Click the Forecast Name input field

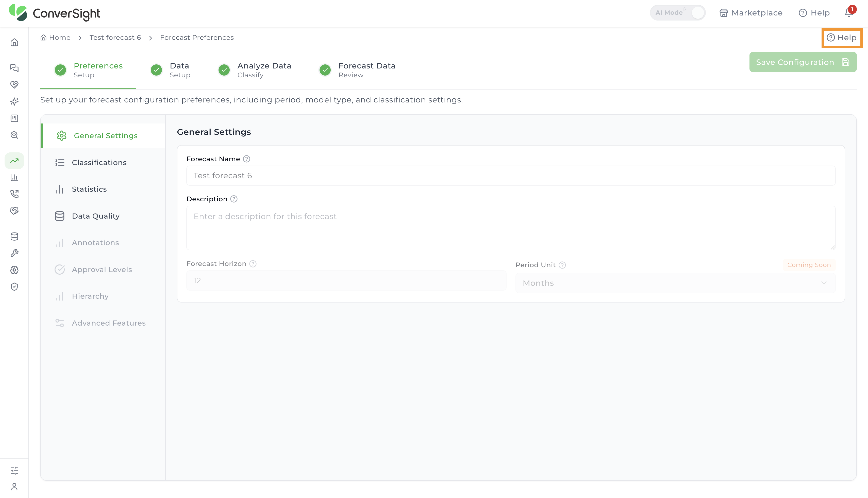(x=511, y=175)
